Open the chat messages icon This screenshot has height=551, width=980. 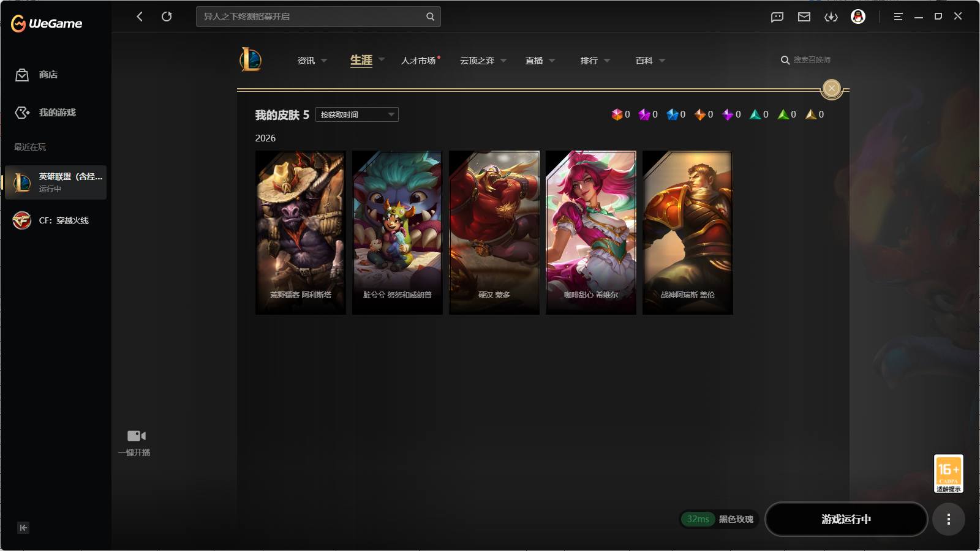[777, 17]
